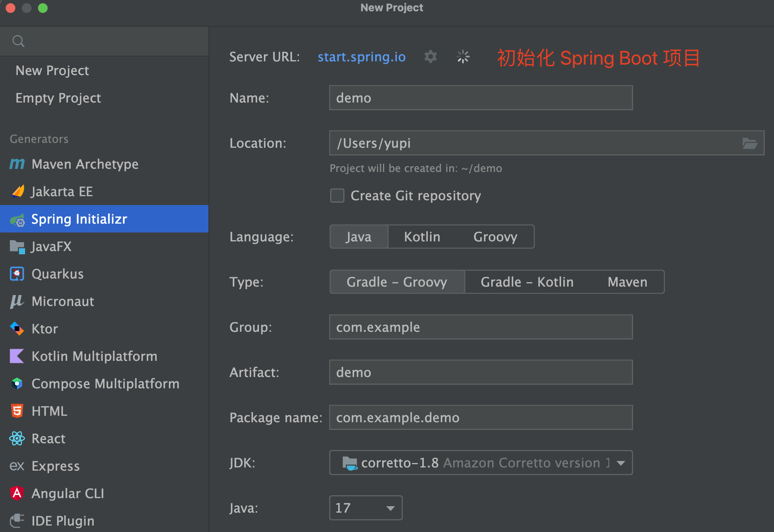Open the Empty Project entry
774x532 pixels.
click(58, 98)
